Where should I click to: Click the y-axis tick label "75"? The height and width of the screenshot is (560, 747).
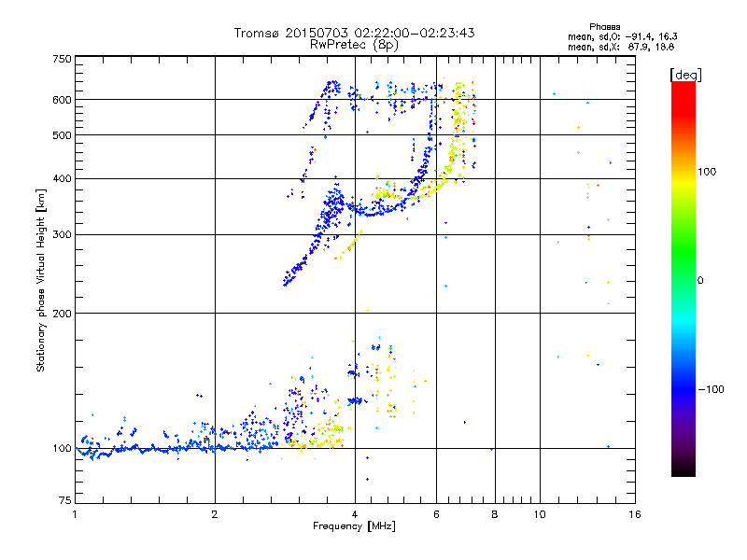pyautogui.click(x=65, y=500)
